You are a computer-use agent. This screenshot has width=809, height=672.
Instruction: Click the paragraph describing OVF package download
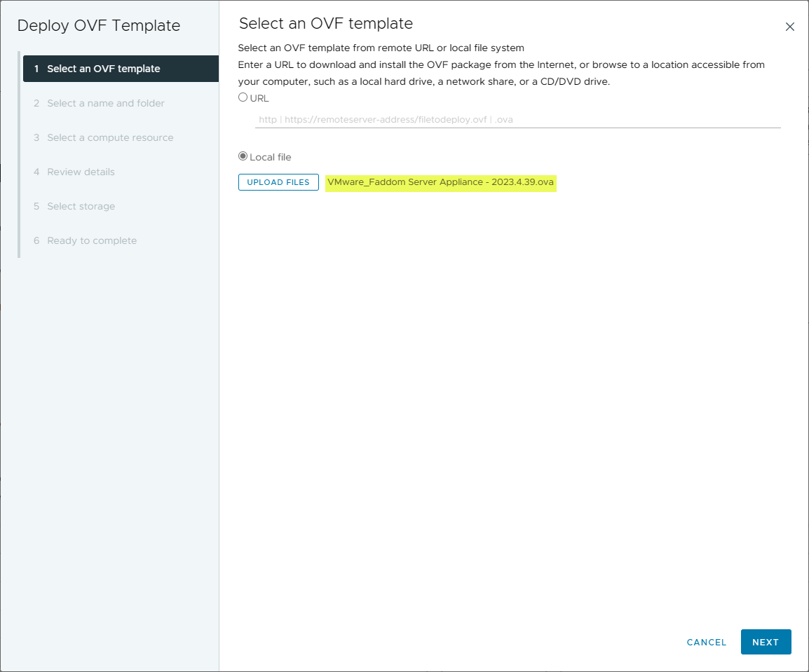(x=501, y=73)
